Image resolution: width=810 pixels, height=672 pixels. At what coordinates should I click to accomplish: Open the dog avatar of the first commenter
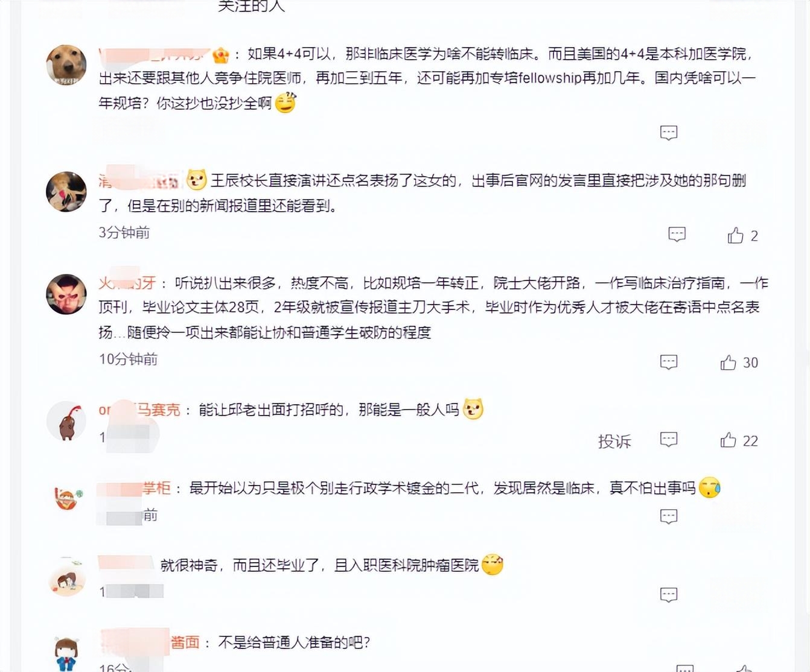[66, 65]
